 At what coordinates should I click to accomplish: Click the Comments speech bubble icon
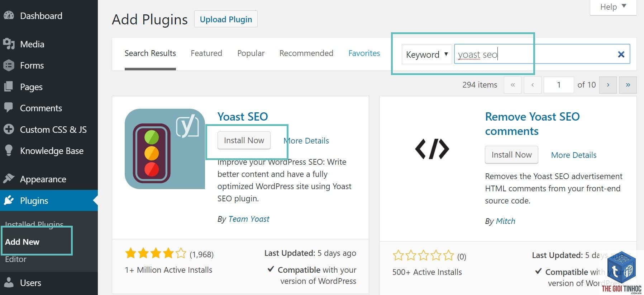[9, 108]
